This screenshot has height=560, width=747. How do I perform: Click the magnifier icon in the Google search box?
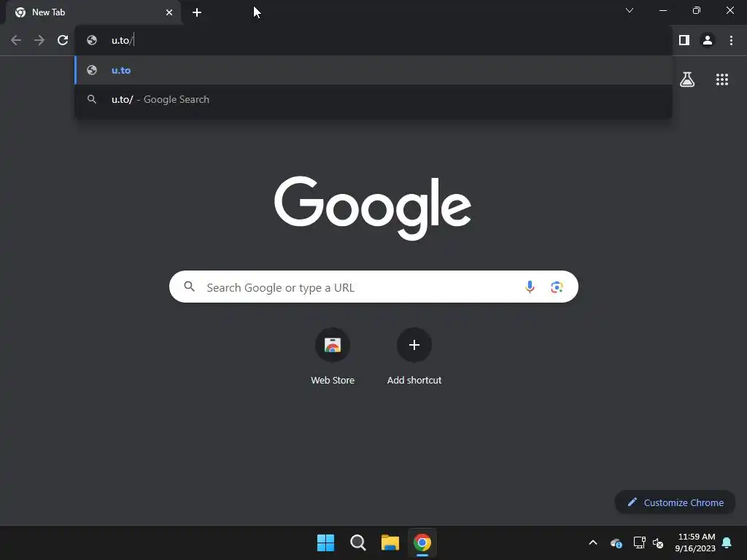(x=190, y=287)
